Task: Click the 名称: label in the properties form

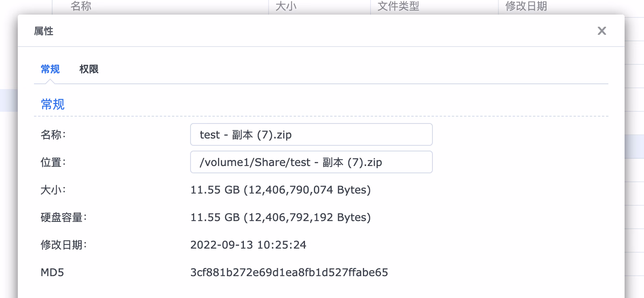Action: [x=53, y=134]
